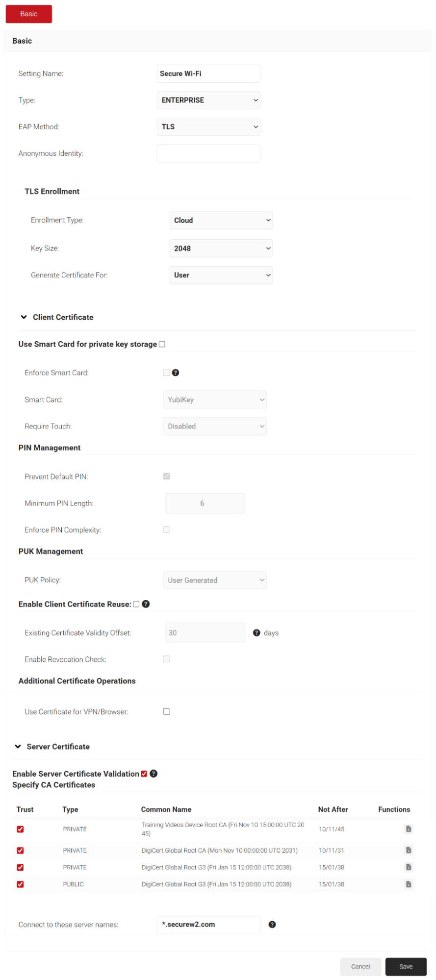The image size is (436, 980).
Task: Click help icon next to Enforce Smart Card
Action: tap(176, 373)
